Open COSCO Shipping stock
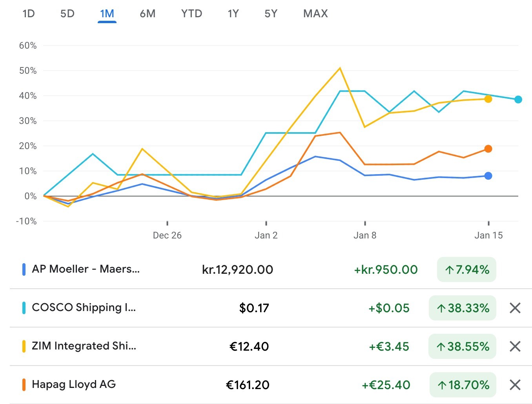Screen dimensions: 532x404 tap(84, 308)
